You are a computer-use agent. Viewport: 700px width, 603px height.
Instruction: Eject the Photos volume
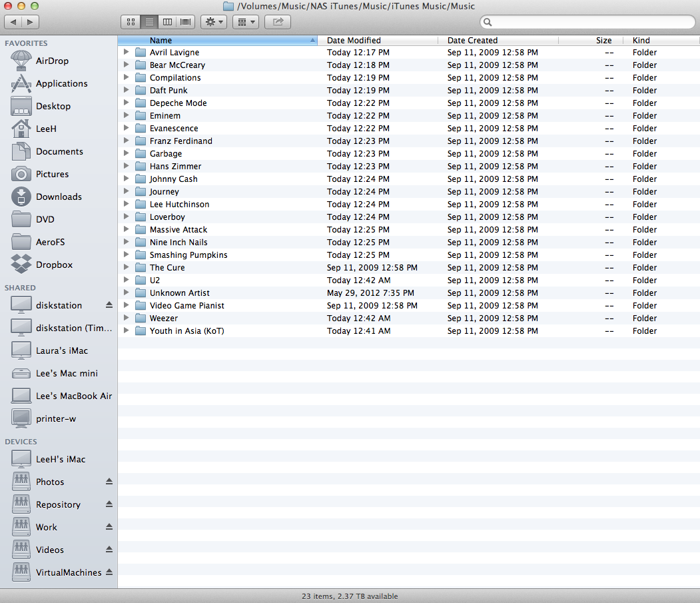[109, 482]
